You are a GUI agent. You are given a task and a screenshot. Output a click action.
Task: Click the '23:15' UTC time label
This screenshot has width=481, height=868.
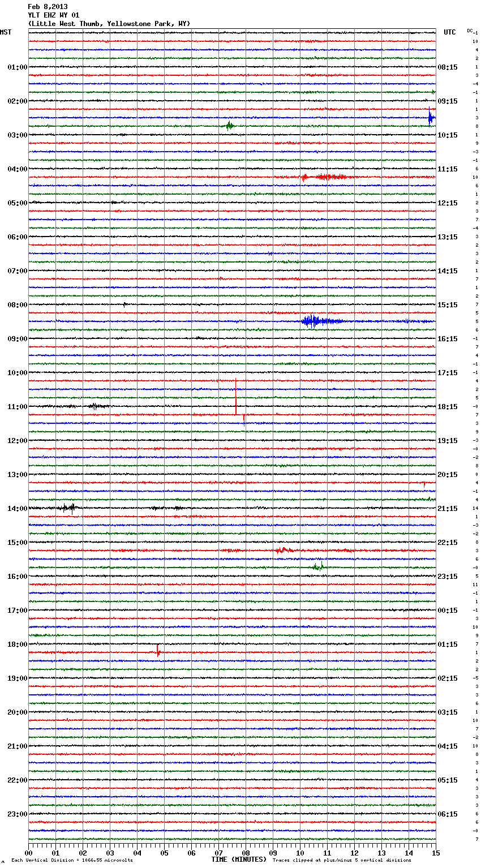coord(448,577)
